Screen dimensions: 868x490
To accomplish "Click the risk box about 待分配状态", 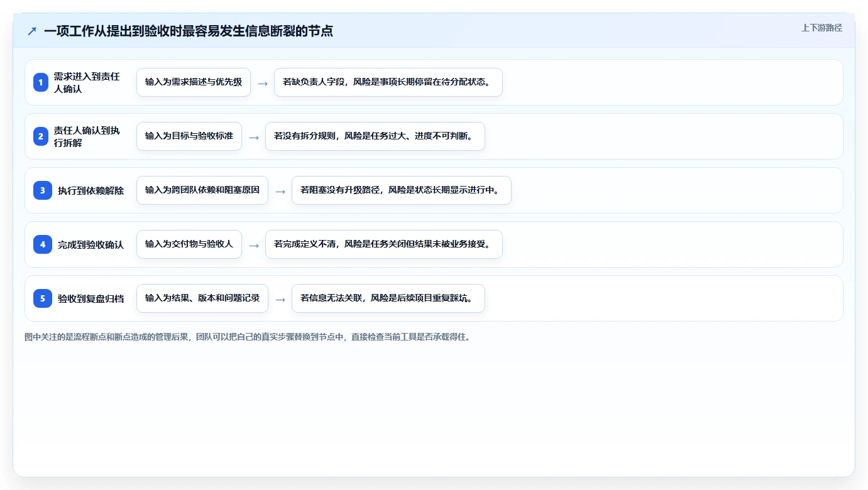I will point(388,82).
